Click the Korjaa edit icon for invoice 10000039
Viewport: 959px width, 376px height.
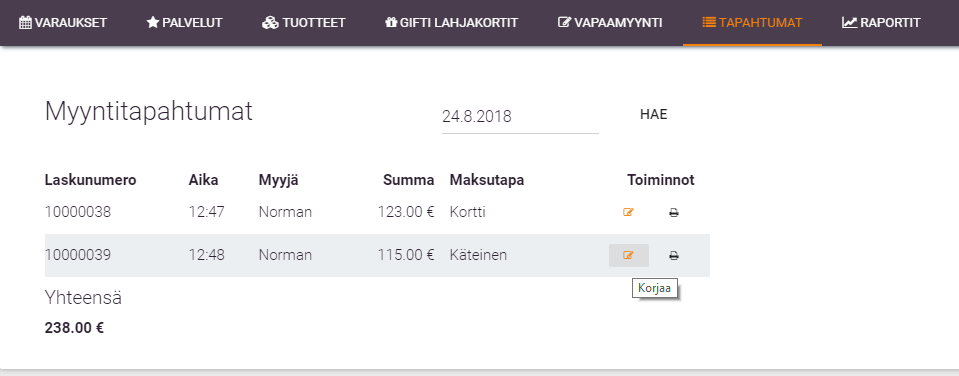628,256
